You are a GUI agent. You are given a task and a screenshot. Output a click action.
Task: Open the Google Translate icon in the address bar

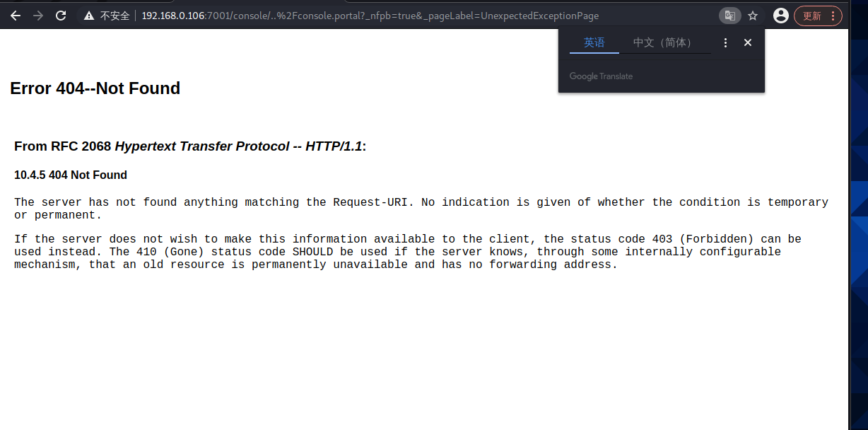(x=729, y=16)
